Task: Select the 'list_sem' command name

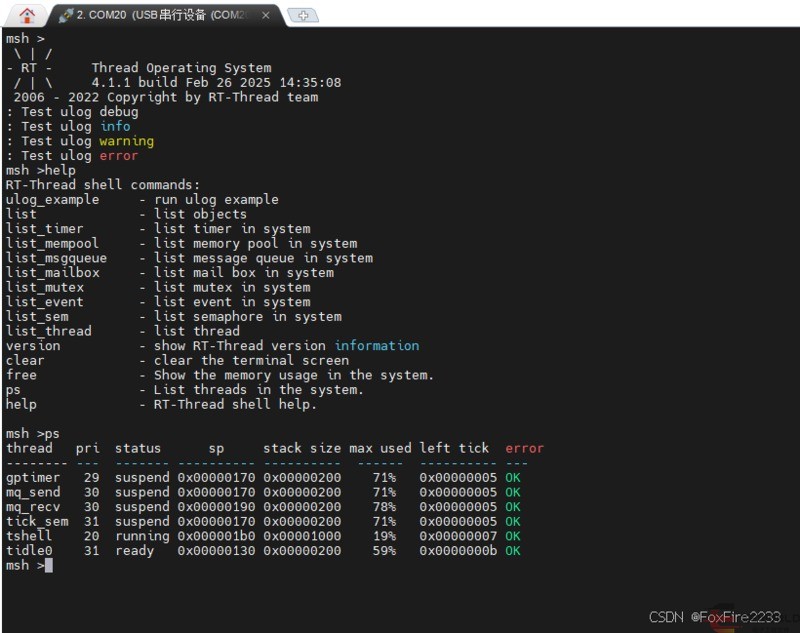Action: (x=37, y=317)
